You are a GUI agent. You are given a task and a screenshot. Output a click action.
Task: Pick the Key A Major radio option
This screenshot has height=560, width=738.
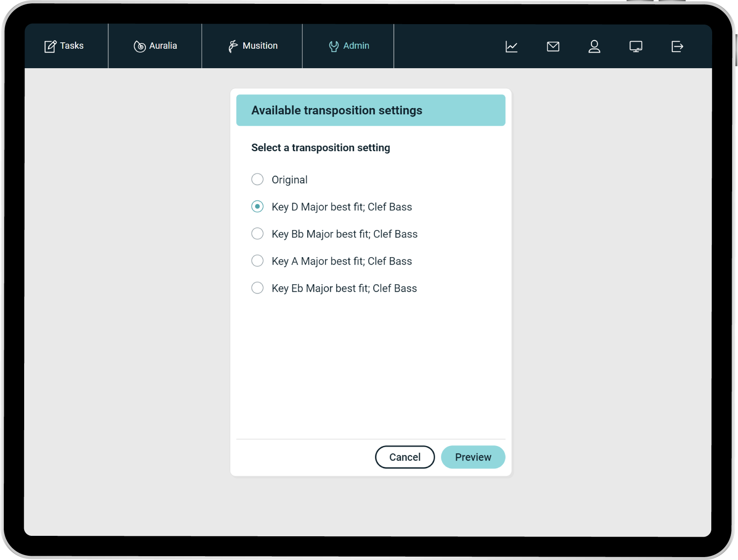[257, 261]
